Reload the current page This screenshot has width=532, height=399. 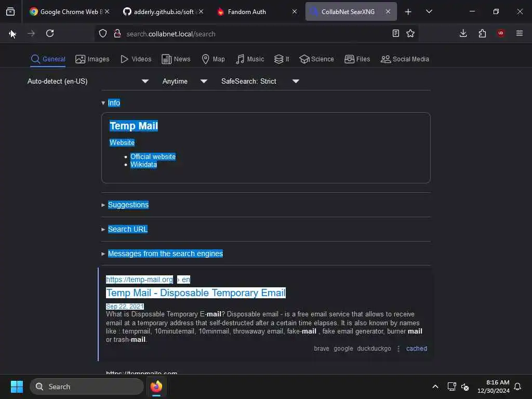tap(50, 33)
